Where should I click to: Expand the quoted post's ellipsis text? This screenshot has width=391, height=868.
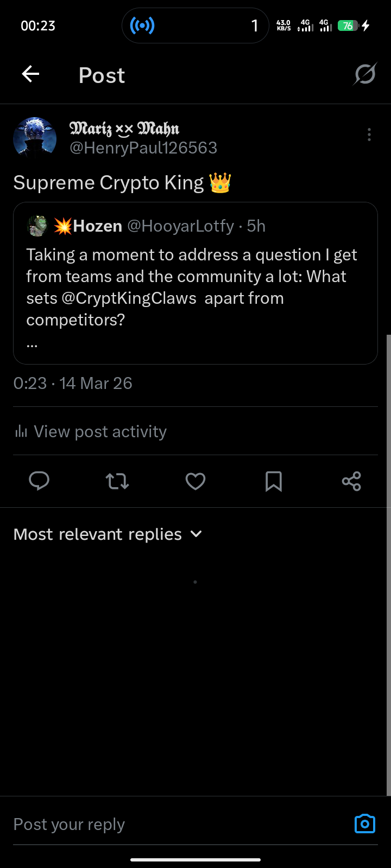(31, 343)
